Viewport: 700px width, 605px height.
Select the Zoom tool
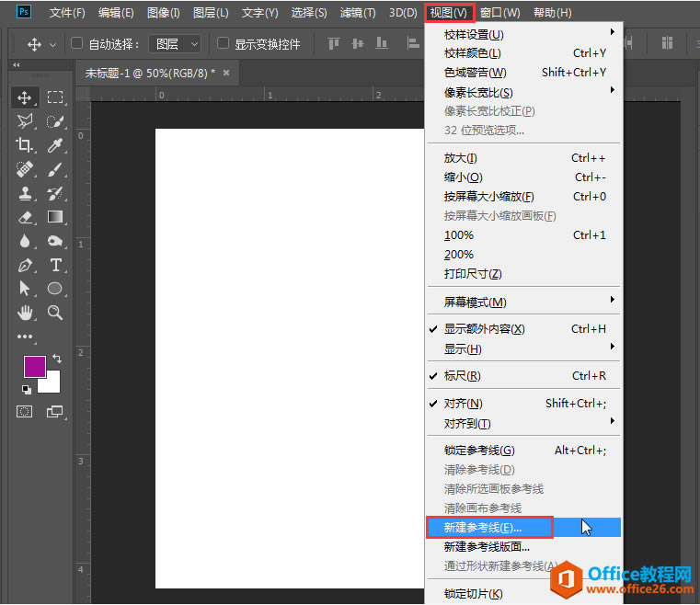click(55, 313)
